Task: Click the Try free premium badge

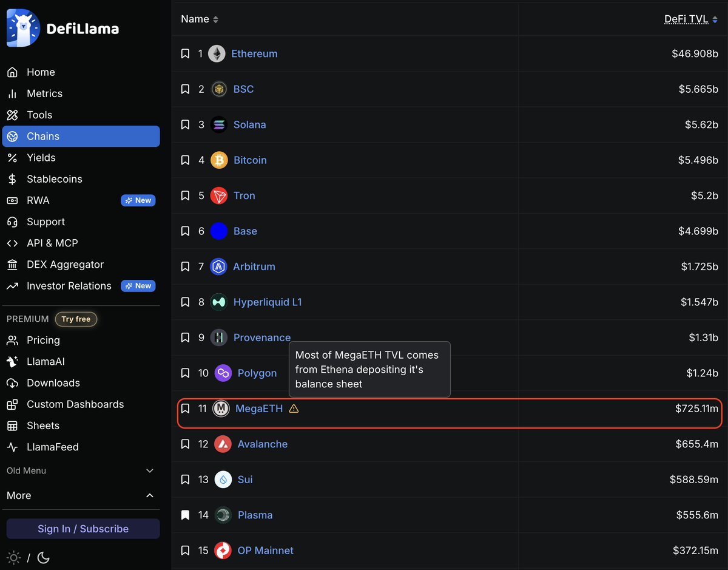Action: coord(76,319)
